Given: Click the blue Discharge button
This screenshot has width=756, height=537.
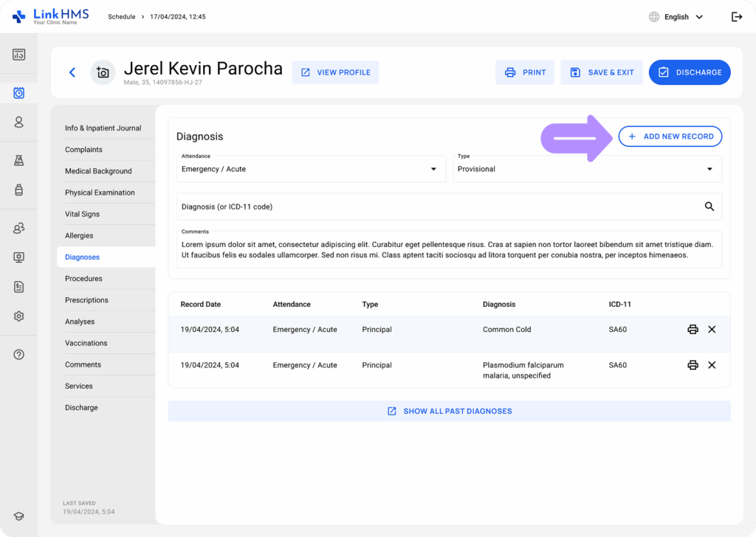Looking at the screenshot, I should tap(690, 72).
